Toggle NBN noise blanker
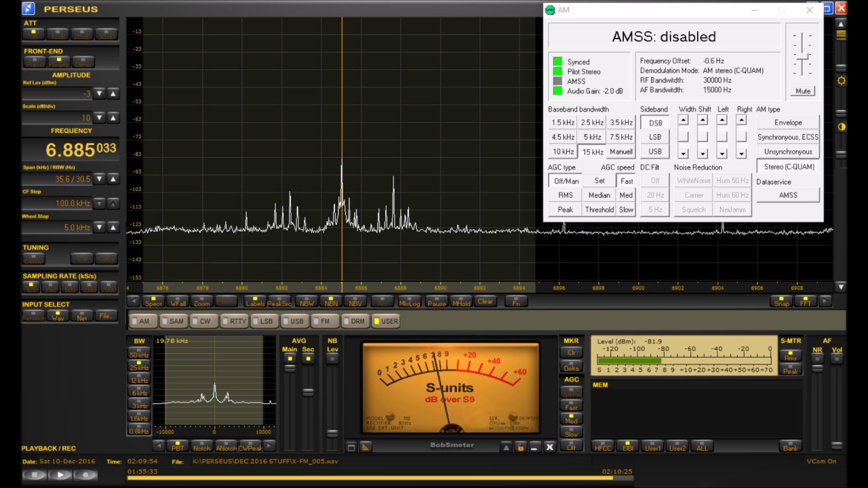This screenshot has height=488, width=868. tap(331, 302)
